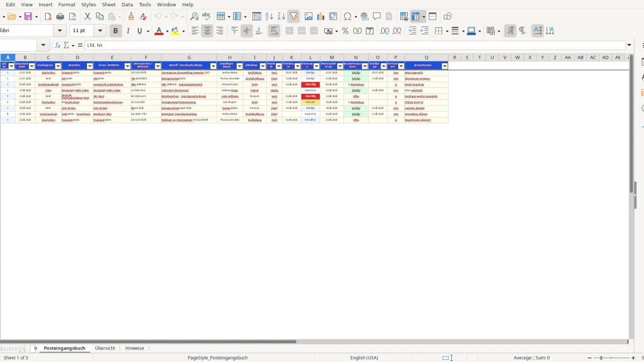Open the Name Box dropdown arrow
Image resolution: width=644 pixels, height=362 pixels.
pyautogui.click(x=43, y=46)
